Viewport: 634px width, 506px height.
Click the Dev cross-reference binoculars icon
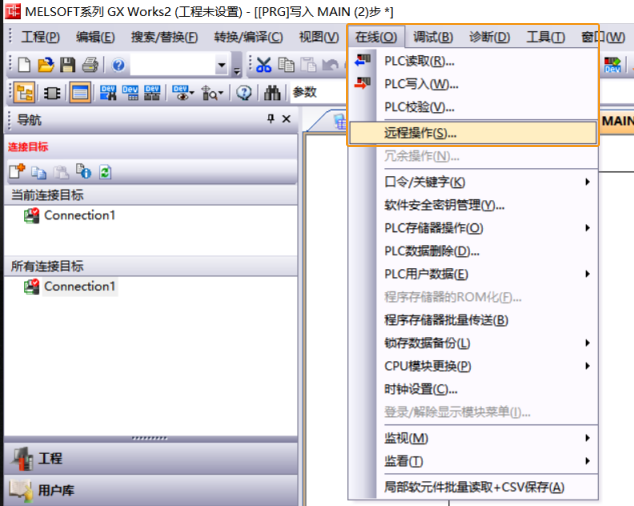108,93
